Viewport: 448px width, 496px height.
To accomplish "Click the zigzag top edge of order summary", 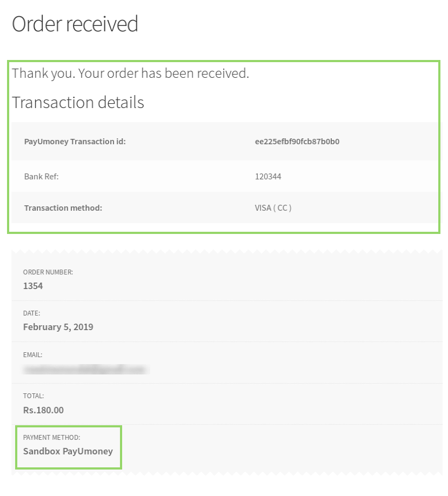I will pos(227,252).
